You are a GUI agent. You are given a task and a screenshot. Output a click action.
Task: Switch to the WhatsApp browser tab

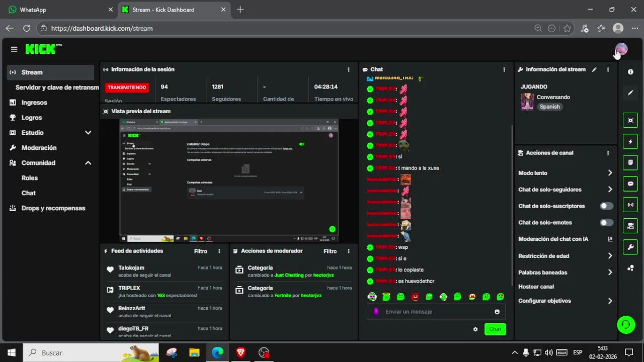[x=59, y=10]
